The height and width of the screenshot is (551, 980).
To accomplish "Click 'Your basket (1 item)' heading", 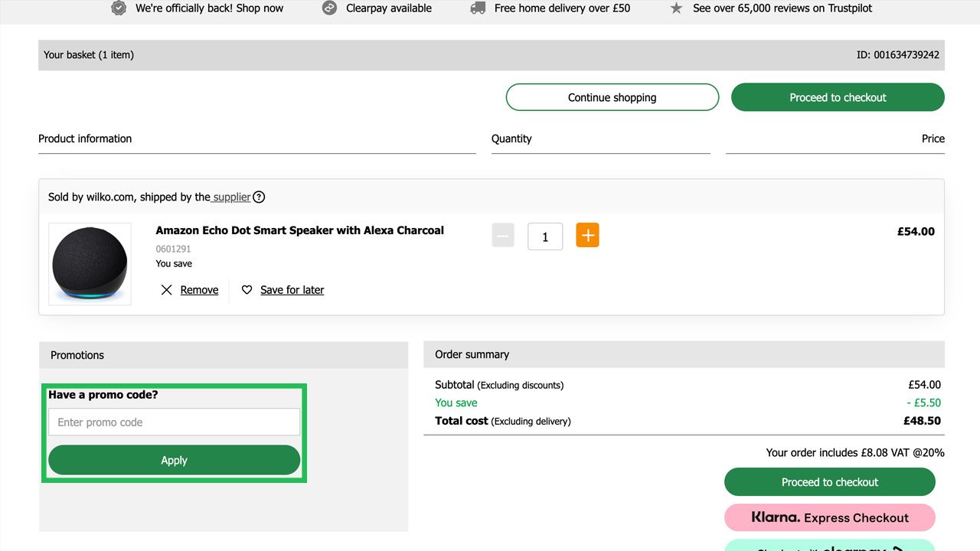I will (89, 55).
